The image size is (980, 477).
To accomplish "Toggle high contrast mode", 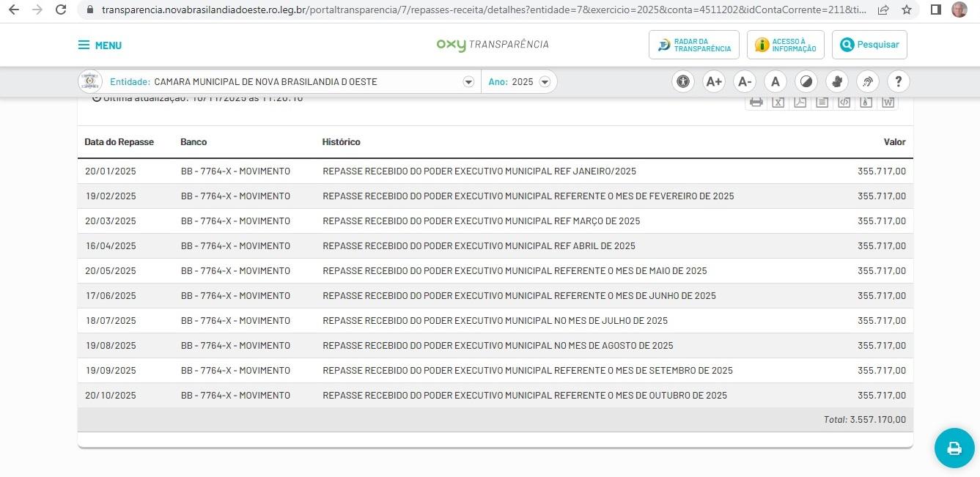I will tap(806, 81).
